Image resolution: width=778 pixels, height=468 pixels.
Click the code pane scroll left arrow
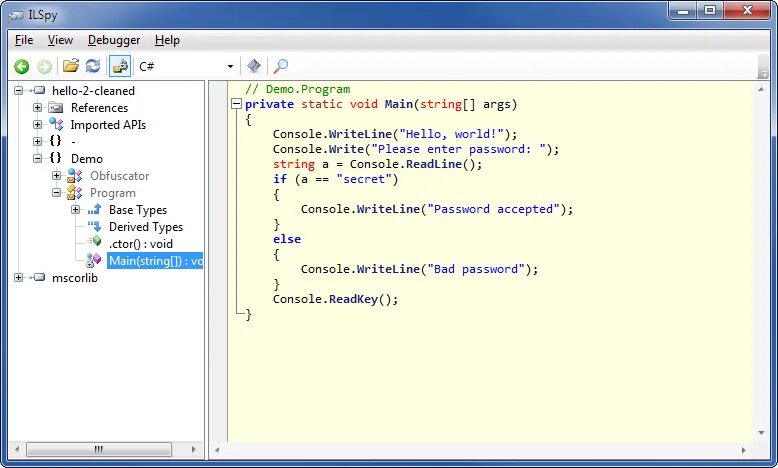tap(217, 450)
